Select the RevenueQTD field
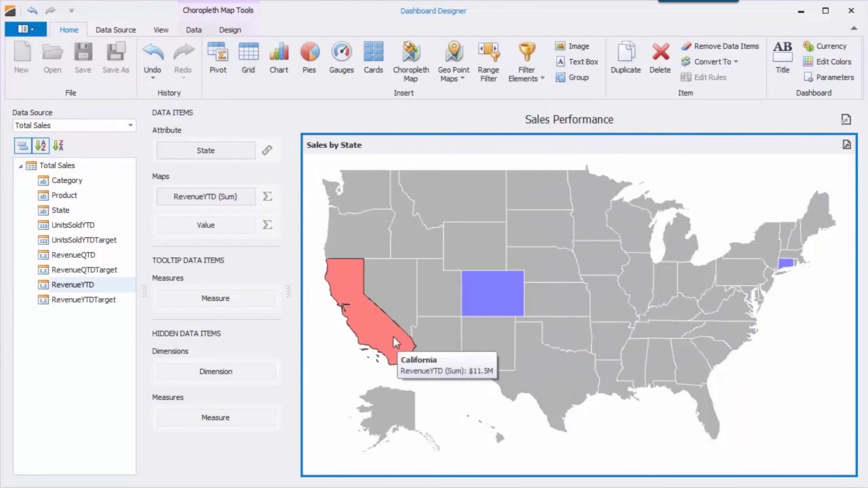The image size is (868, 488). [x=73, y=255]
